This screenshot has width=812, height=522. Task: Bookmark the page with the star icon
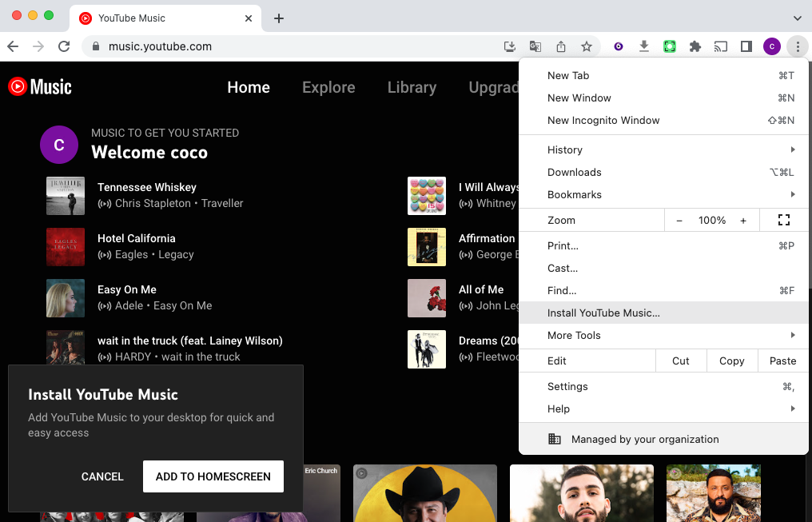click(587, 46)
